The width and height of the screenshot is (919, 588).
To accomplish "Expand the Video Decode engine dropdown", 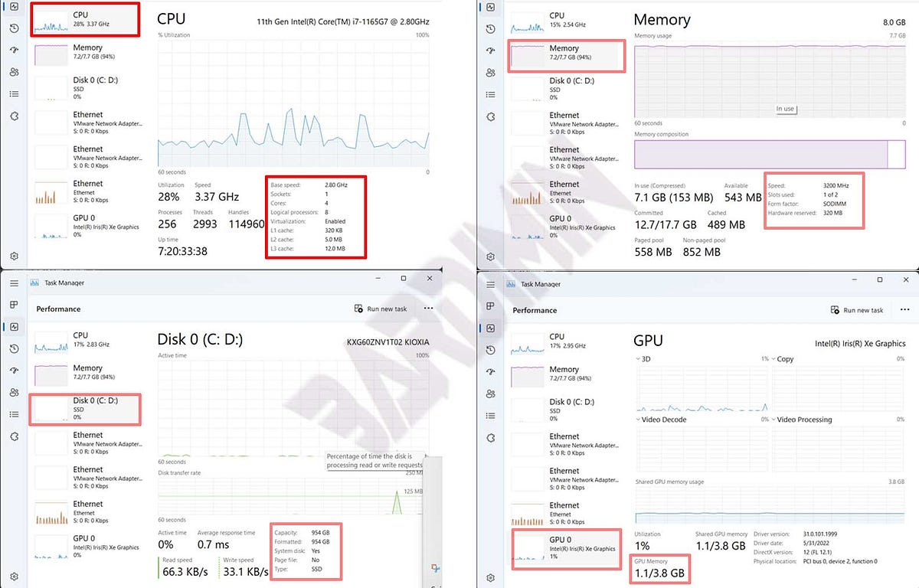I will (x=638, y=420).
